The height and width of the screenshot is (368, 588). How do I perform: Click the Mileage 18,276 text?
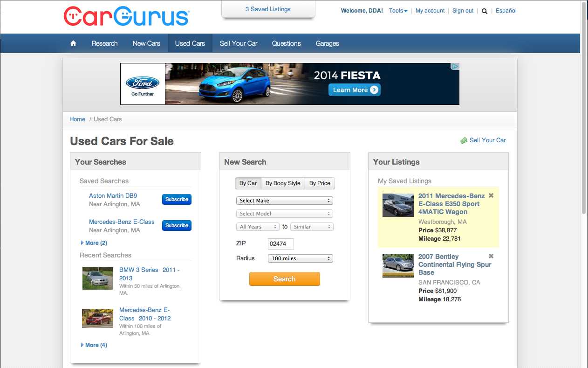pos(439,299)
